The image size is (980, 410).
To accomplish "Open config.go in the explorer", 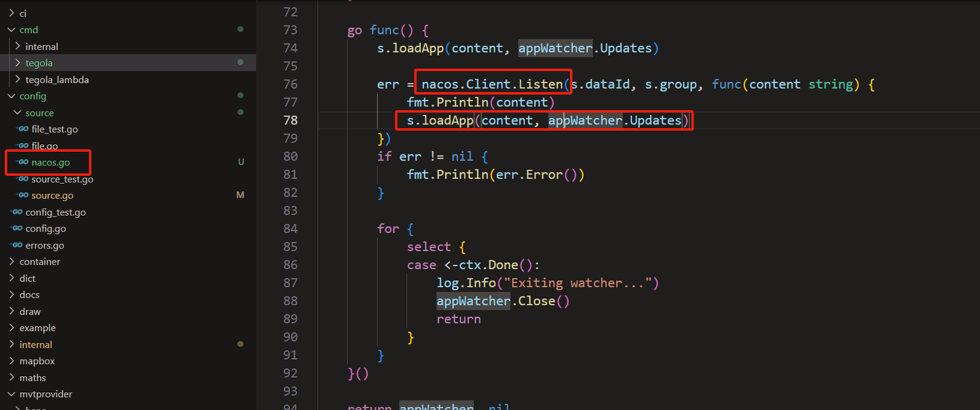I will (46, 229).
